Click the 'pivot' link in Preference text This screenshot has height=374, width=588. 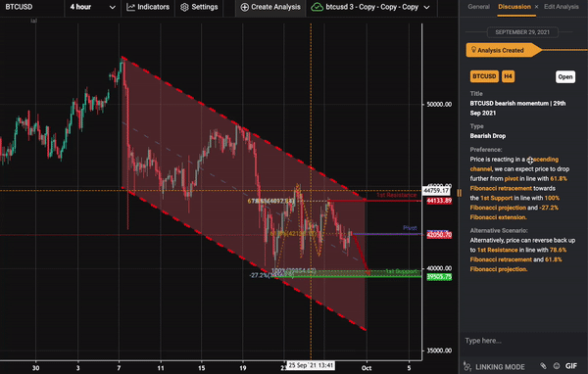point(512,179)
